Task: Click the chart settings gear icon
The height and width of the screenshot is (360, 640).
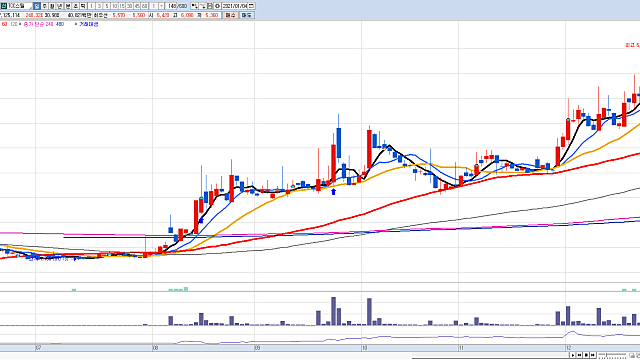Action: (217, 6)
